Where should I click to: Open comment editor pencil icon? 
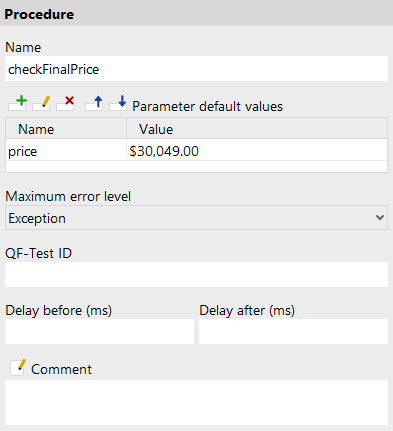pos(18,368)
